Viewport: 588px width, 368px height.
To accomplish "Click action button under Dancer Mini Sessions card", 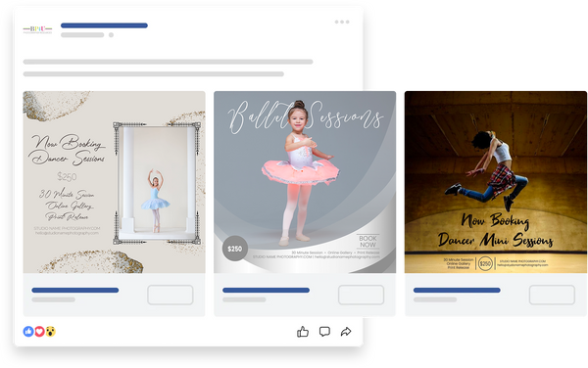I will click(552, 295).
